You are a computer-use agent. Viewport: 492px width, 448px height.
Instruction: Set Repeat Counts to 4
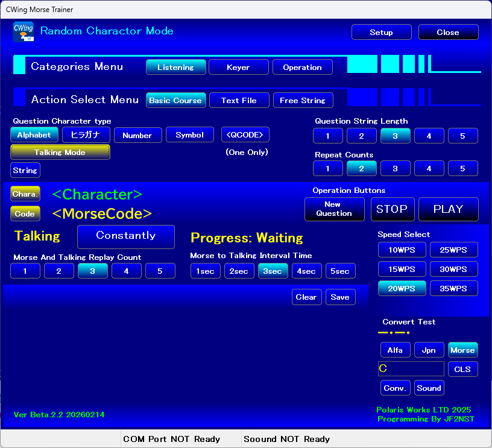[x=429, y=169]
